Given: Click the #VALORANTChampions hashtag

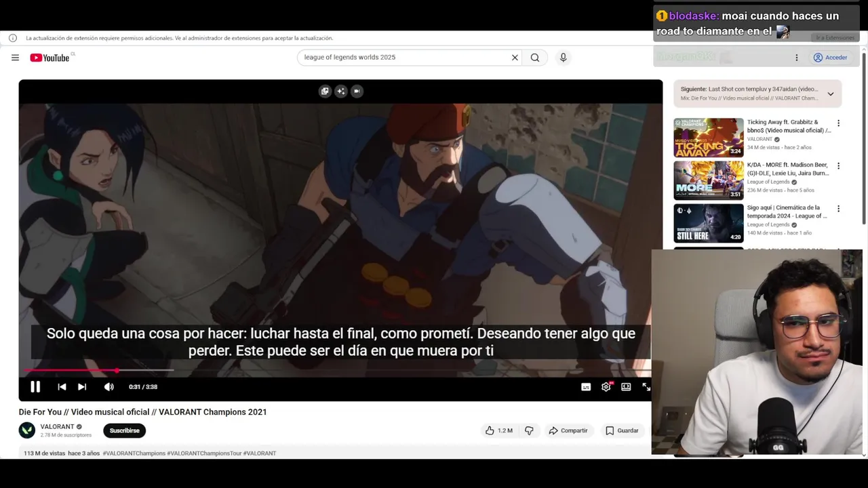Looking at the screenshot, I should [x=134, y=453].
